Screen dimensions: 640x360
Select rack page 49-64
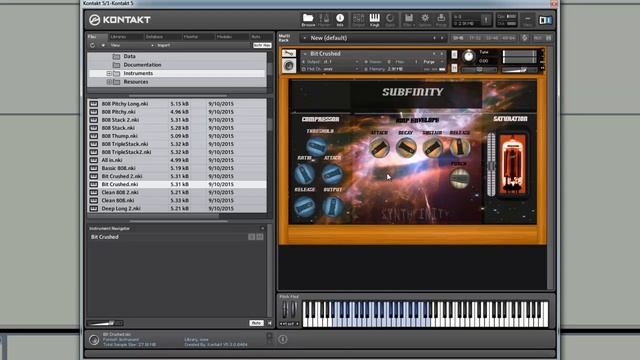509,38
